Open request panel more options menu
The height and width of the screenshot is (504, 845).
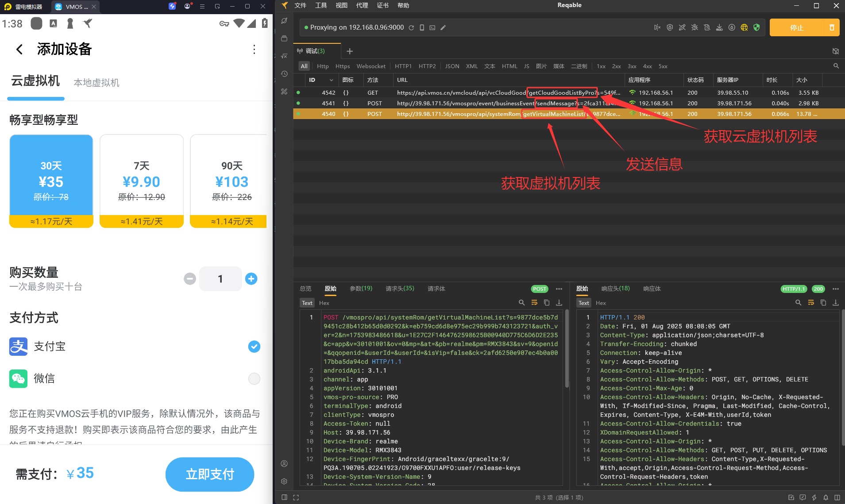[559, 289]
